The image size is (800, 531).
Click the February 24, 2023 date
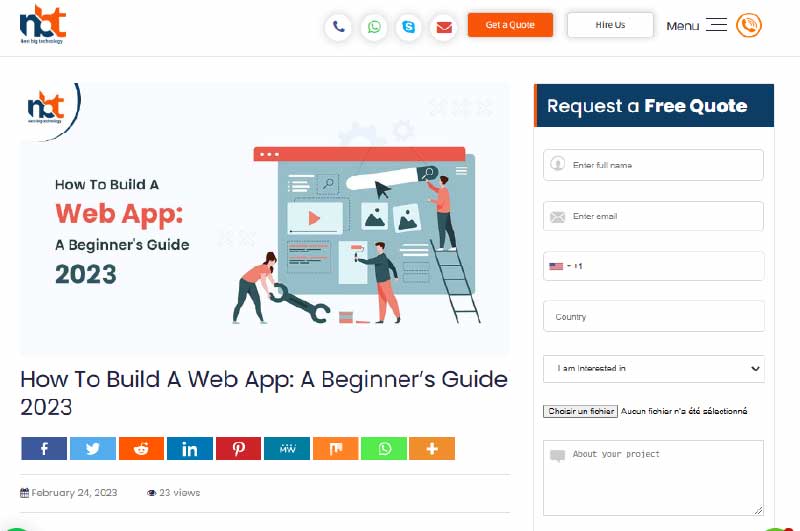pos(74,493)
